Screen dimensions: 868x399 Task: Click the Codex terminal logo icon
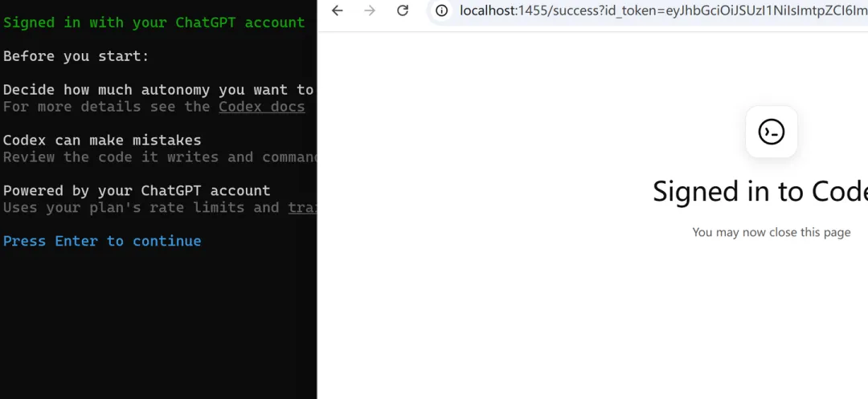coord(771,132)
